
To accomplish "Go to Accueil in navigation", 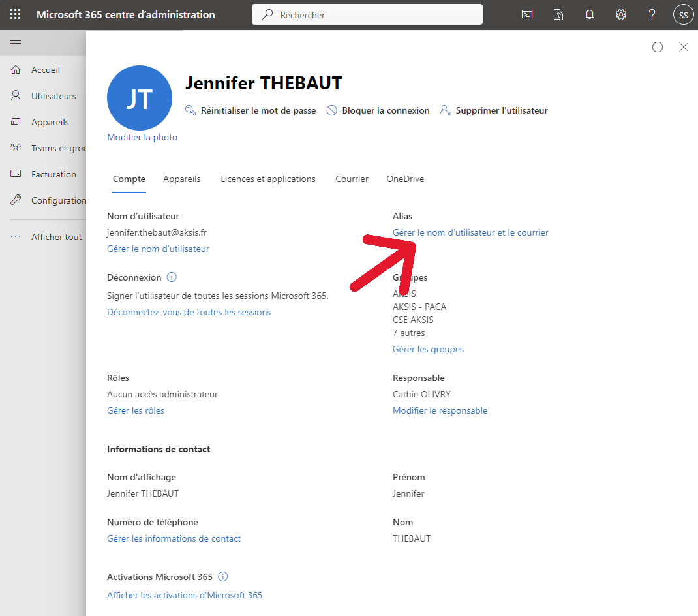I will 46,70.
